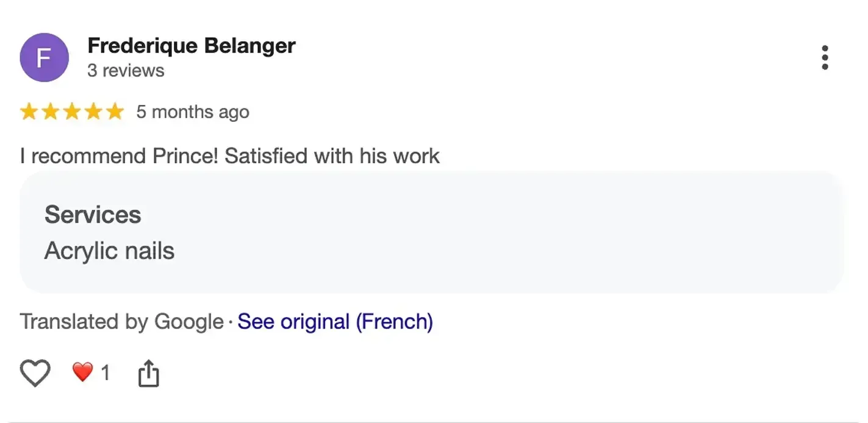
Task: Click the "Services" heading in the card
Action: [93, 215]
